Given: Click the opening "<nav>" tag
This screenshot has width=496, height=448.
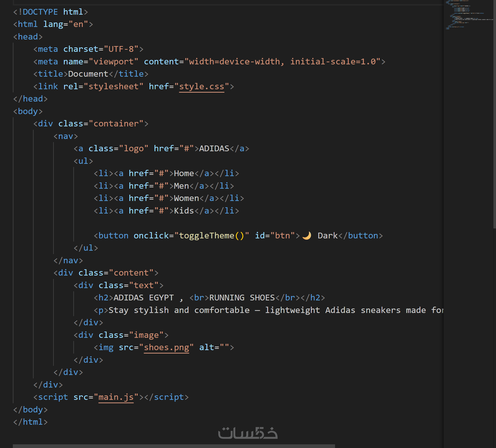Looking at the screenshot, I should coord(66,136).
